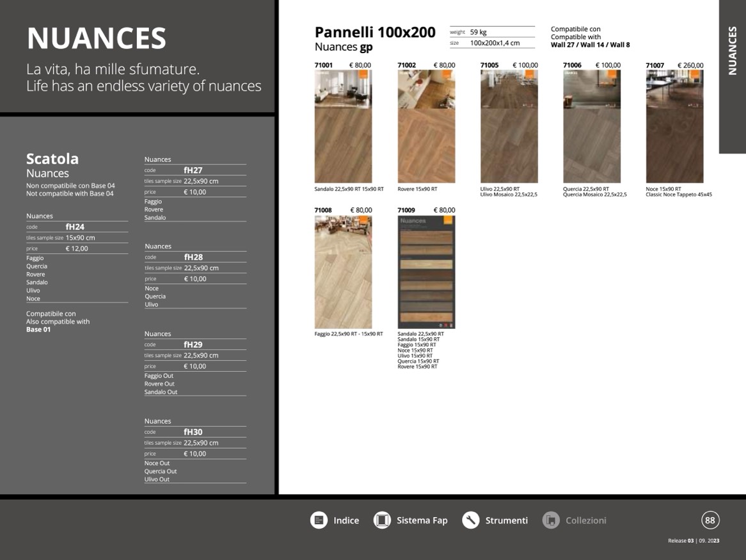Click the Indice list icon

(319, 520)
